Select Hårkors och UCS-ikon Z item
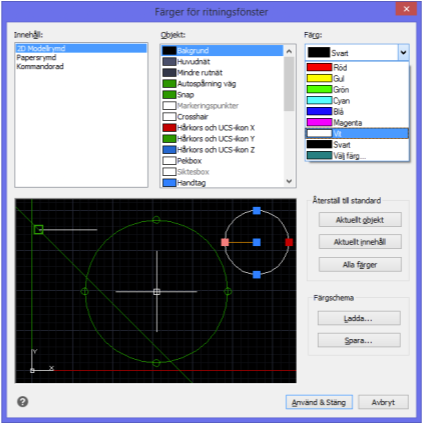Screen dimensions: 423x423 (222, 150)
